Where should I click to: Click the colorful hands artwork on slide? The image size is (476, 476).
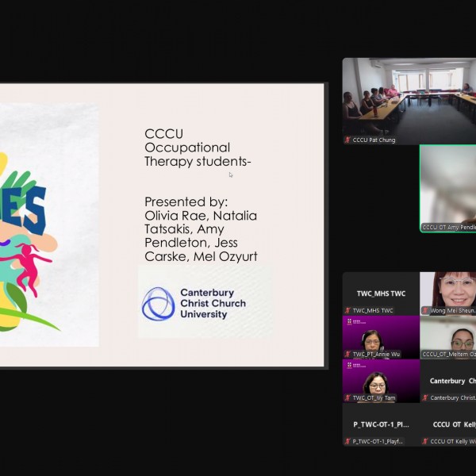30,242
